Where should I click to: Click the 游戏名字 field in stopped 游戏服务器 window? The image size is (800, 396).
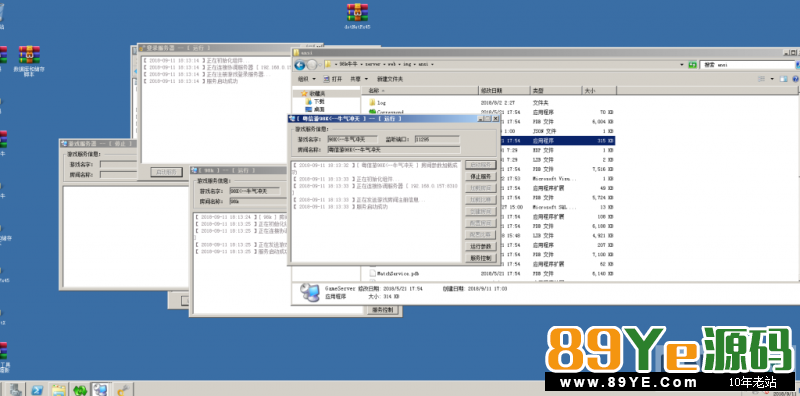coord(118,164)
